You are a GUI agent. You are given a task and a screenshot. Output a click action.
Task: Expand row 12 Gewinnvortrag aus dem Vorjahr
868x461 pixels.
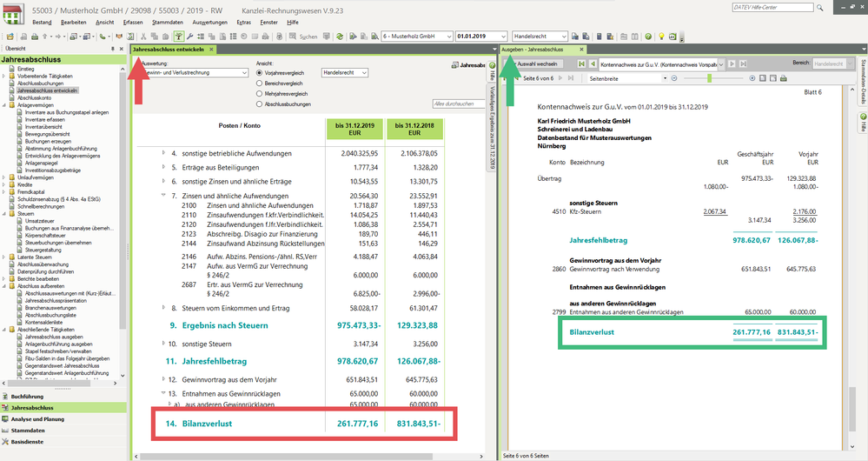click(x=163, y=379)
